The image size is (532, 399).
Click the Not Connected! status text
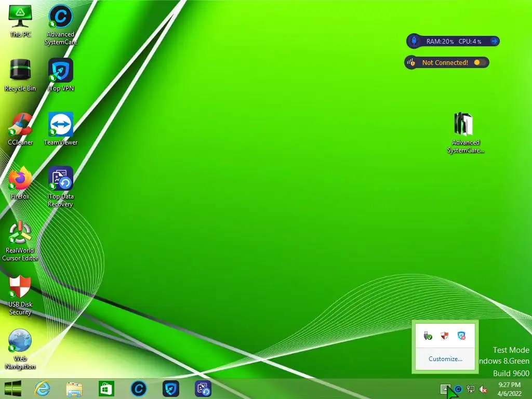pos(445,62)
